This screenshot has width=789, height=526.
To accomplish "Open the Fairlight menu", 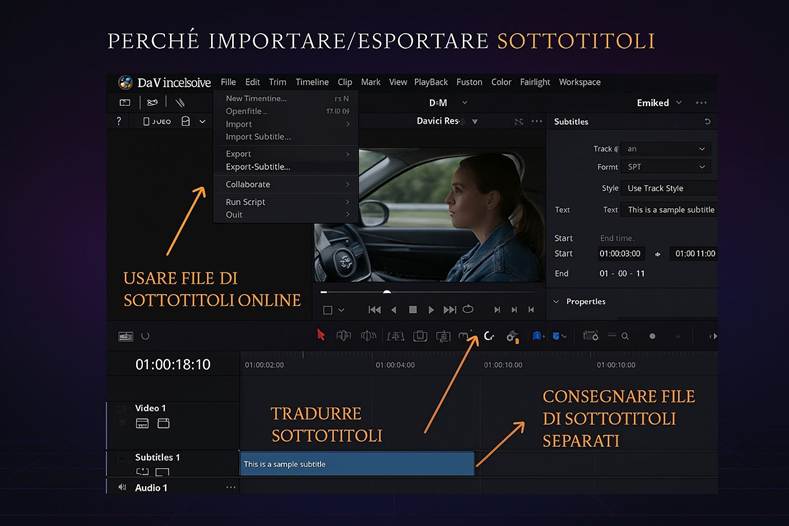I will tap(535, 82).
